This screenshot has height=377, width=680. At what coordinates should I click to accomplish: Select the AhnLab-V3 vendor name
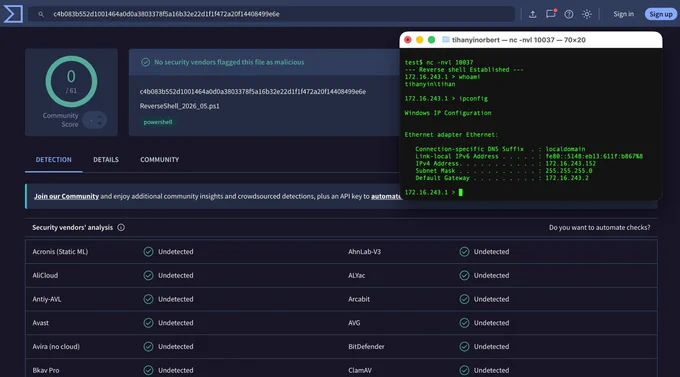click(x=364, y=252)
